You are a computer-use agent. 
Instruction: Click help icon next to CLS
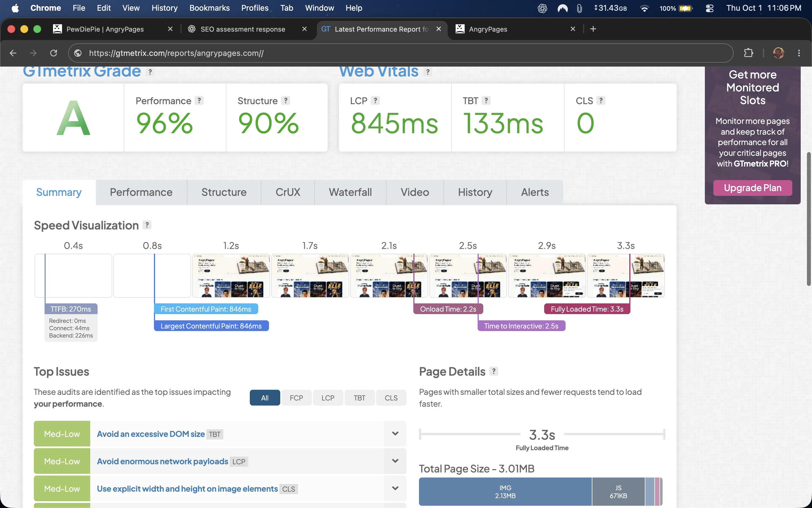click(x=601, y=100)
